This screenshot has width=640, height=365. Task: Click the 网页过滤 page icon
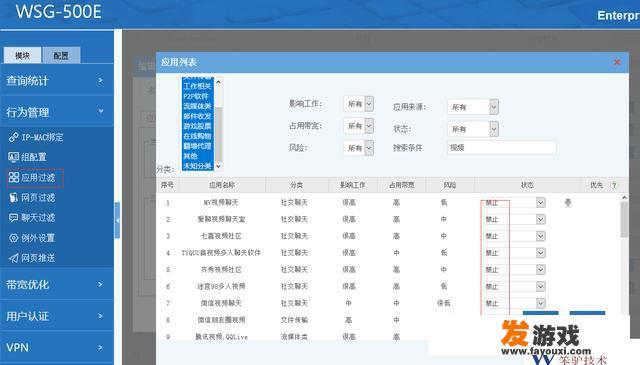(13, 198)
